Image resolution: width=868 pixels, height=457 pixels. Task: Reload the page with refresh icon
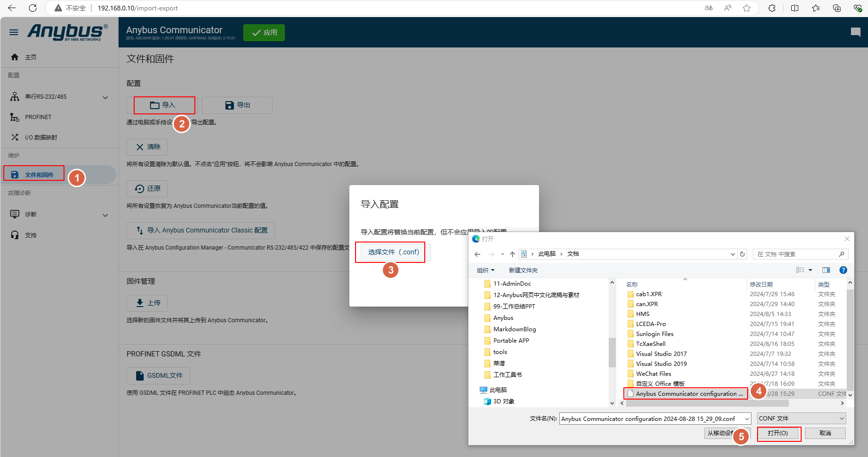[x=33, y=8]
